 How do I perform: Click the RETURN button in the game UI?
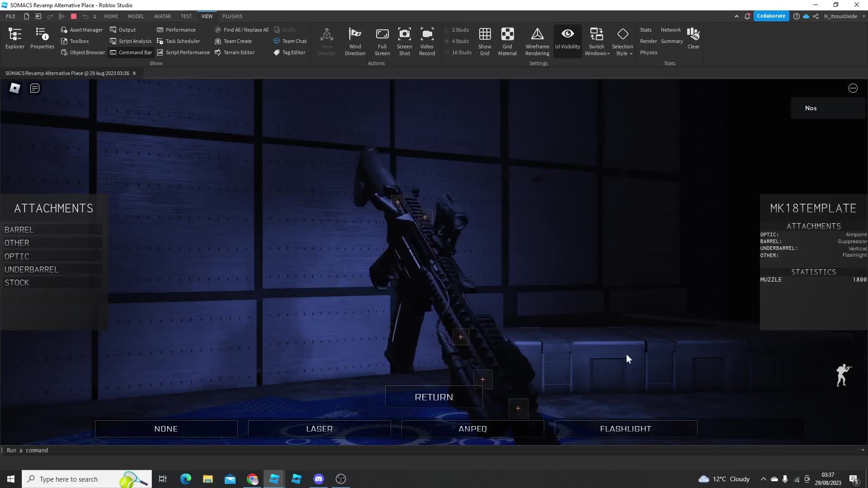(x=434, y=397)
